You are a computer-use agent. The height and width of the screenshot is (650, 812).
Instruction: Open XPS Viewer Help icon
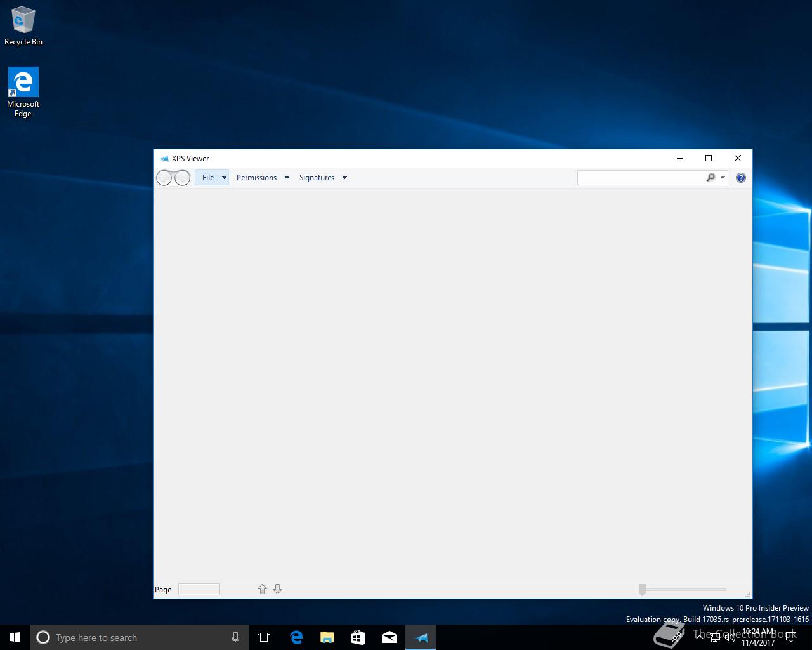[x=740, y=178]
